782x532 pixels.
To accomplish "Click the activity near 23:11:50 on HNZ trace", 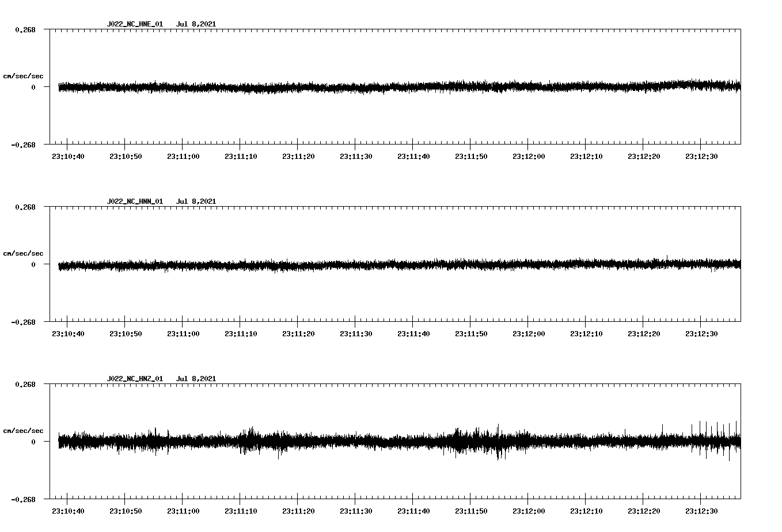I will 478,442.
